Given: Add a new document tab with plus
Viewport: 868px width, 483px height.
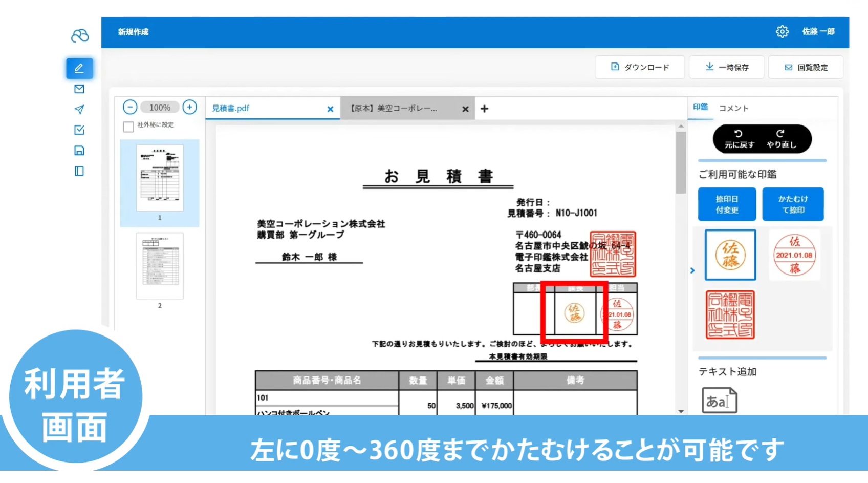Looking at the screenshot, I should click(484, 109).
